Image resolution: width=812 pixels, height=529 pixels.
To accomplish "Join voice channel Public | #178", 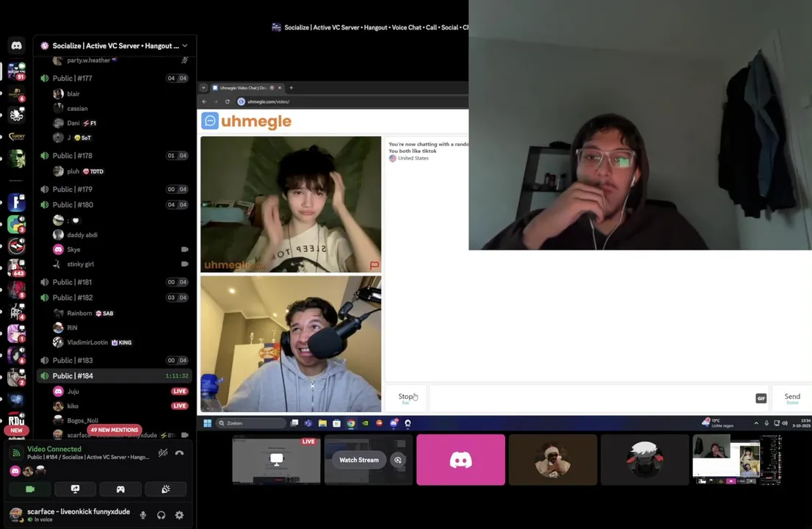I will coord(114,156).
